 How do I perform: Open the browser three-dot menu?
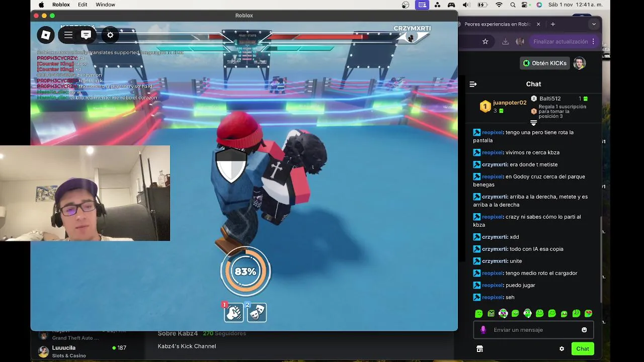pyautogui.click(x=594, y=42)
